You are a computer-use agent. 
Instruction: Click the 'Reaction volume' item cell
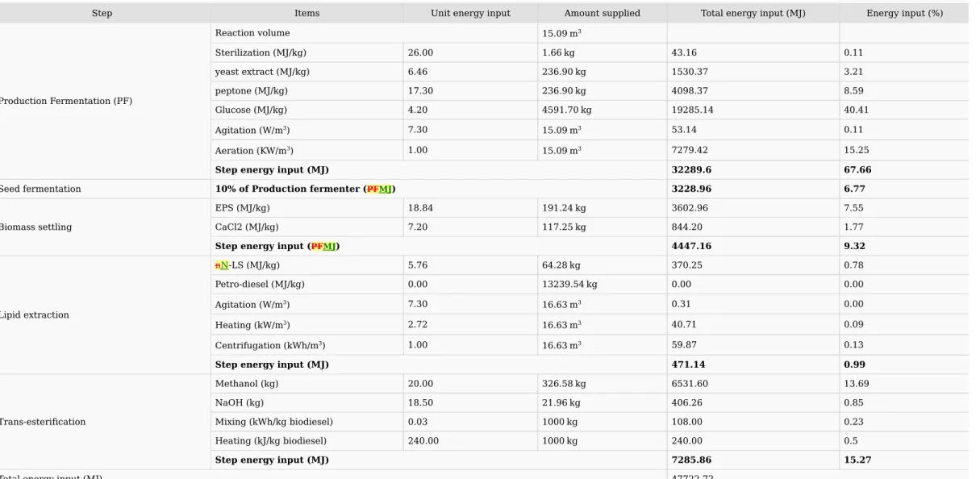tap(252, 33)
